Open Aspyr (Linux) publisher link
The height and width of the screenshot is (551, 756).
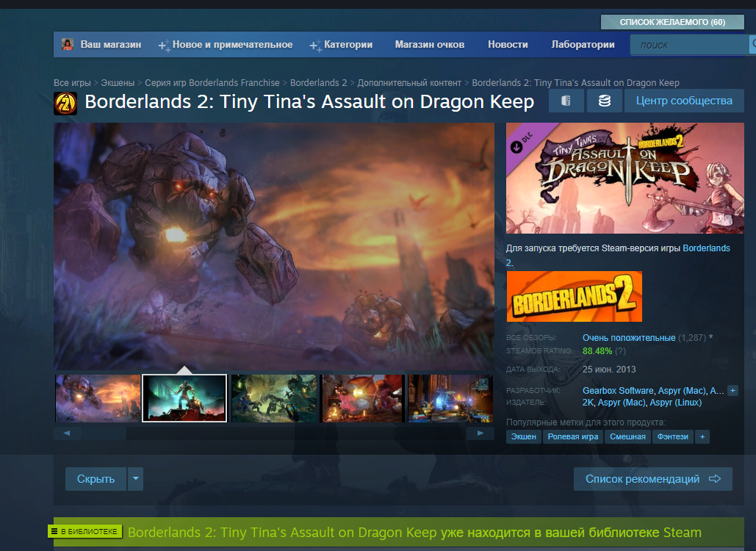[675, 403]
